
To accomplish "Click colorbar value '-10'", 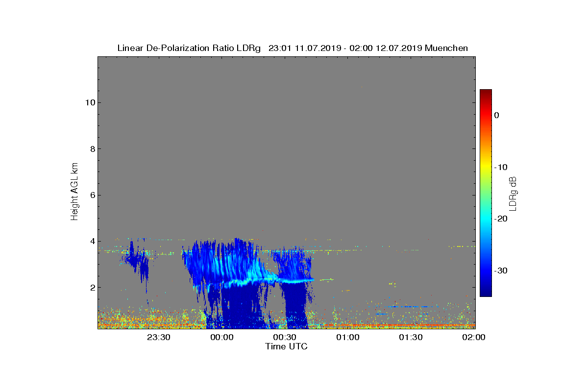I will pos(500,167).
